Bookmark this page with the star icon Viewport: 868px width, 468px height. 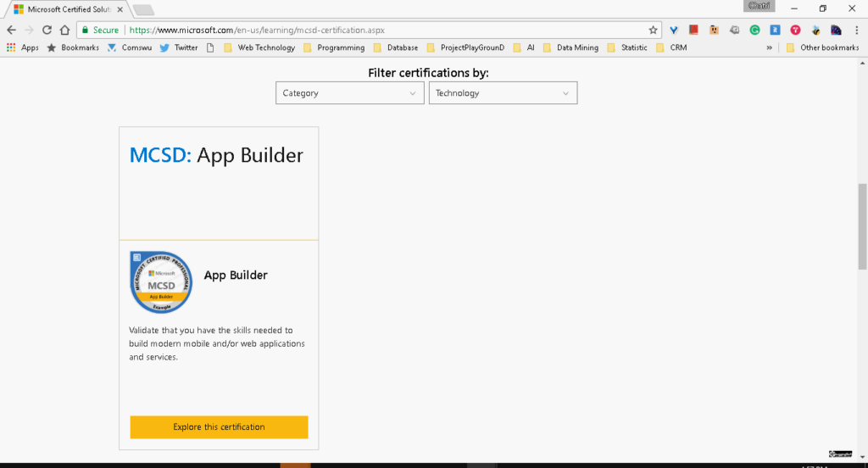click(x=653, y=30)
